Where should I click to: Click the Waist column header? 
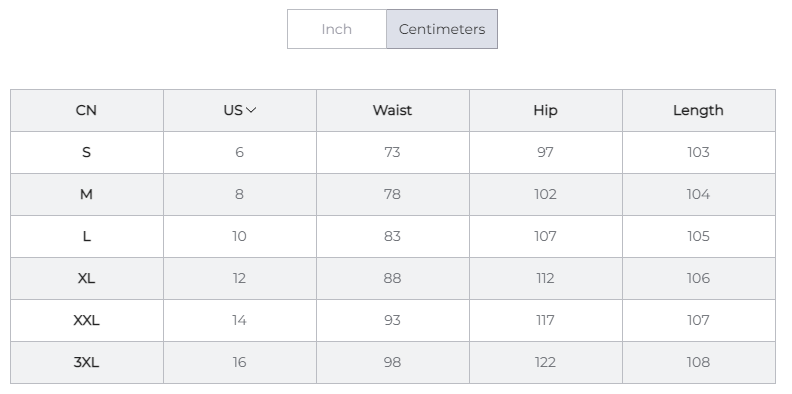(x=392, y=110)
